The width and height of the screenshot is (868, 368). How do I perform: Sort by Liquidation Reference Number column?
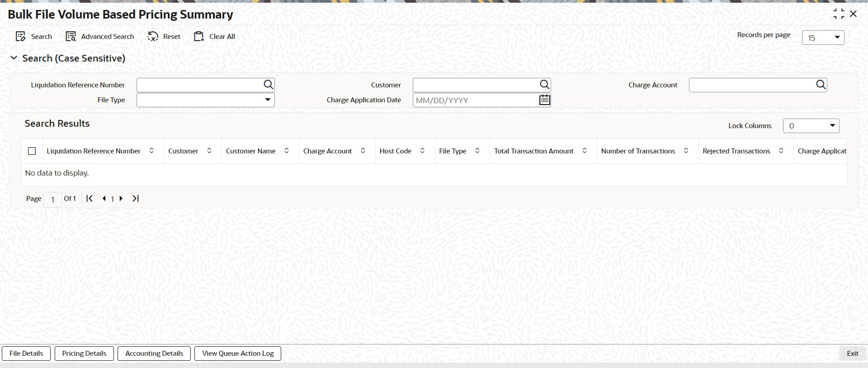tap(151, 151)
